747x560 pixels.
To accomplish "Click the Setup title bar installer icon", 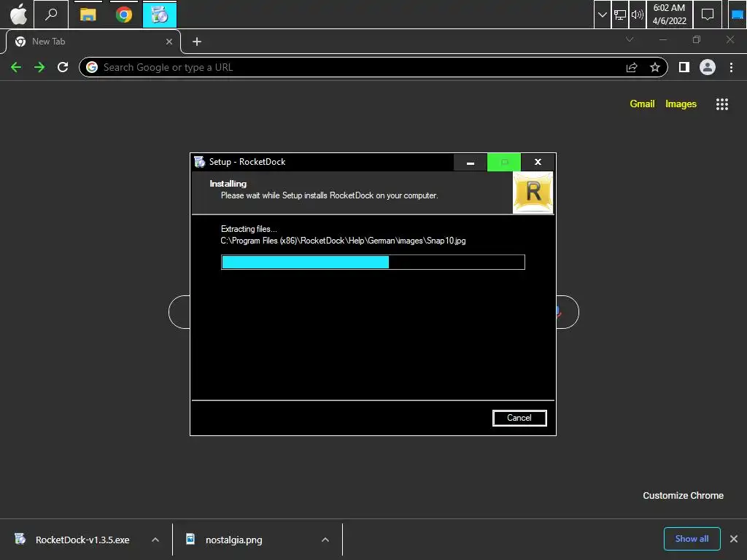I will click(200, 162).
